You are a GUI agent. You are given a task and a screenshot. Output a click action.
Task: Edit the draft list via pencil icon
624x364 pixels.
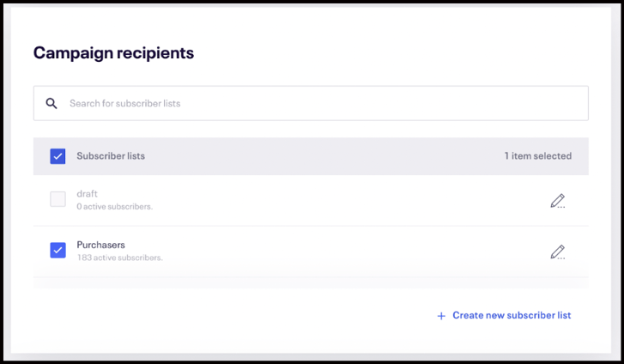tap(558, 201)
